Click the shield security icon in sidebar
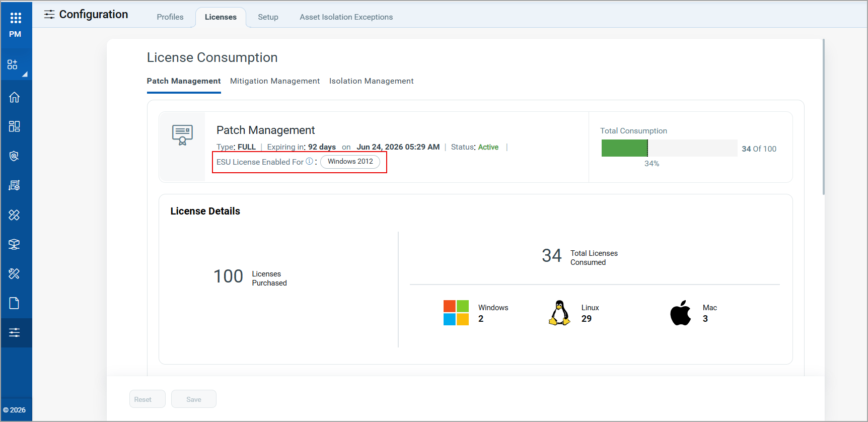Viewport: 868px width, 422px height. pos(14,156)
